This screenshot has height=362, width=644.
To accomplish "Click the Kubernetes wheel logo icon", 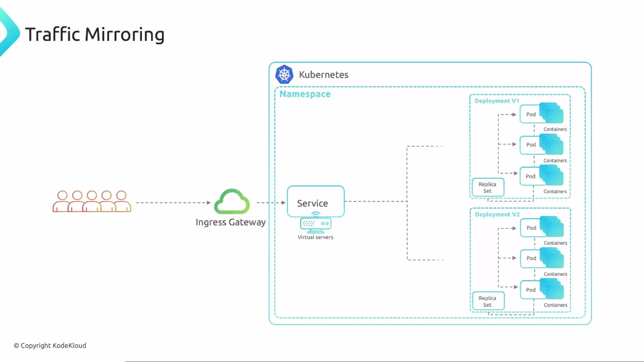I will pyautogui.click(x=284, y=74).
